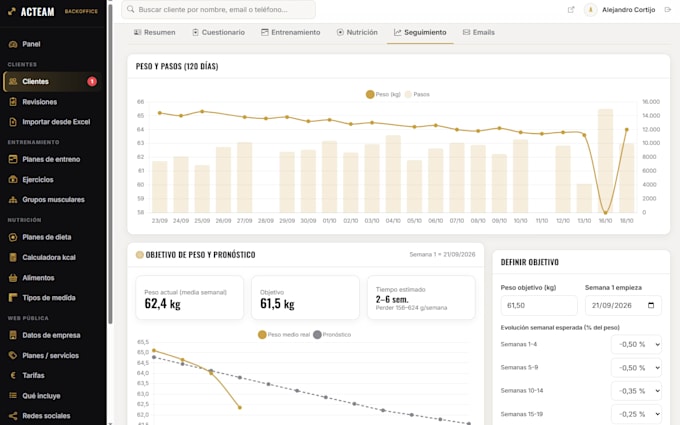Click the Calculadora kcal icon
This screenshot has width=680, height=425.
(x=13, y=257)
